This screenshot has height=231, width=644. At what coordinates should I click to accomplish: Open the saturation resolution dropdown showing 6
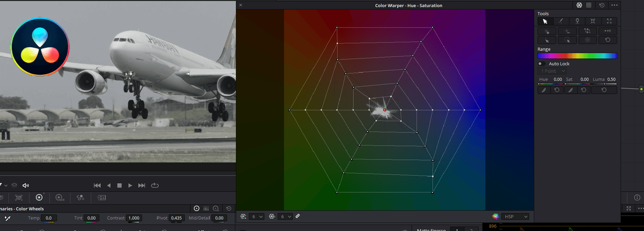285,216
